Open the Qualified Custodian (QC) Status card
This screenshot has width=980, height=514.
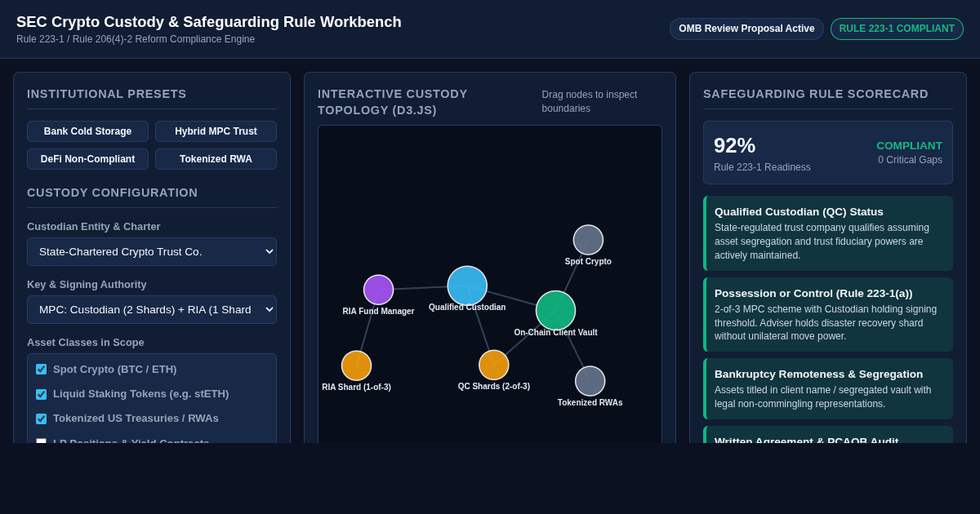point(828,233)
